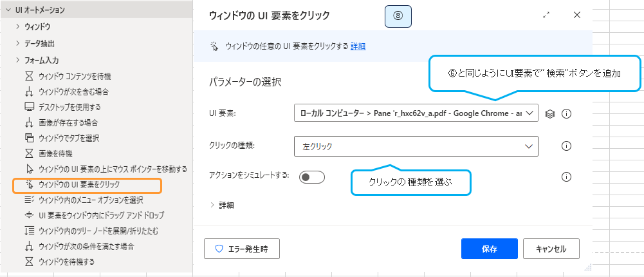This screenshot has width=644, height=277.
Task: Toggle アクションをシミュレートする switch
Action: coord(312,177)
